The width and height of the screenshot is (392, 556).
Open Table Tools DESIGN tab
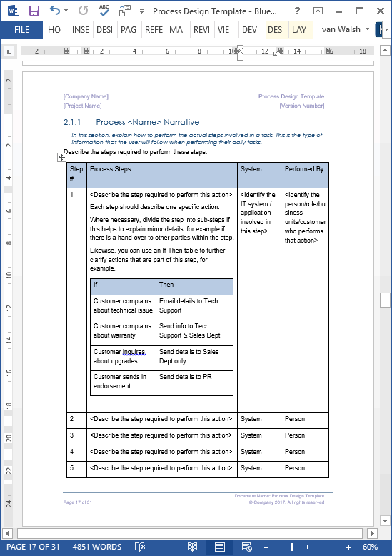coord(276,30)
